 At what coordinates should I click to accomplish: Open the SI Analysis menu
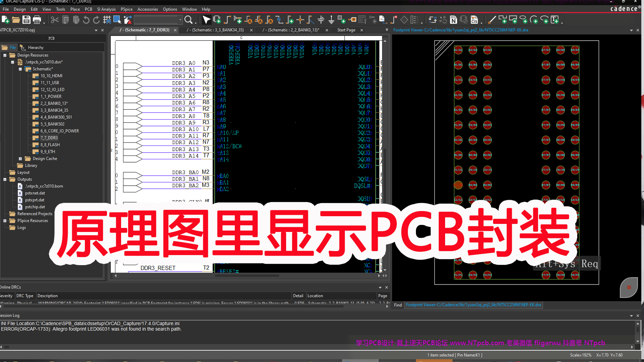106,9
